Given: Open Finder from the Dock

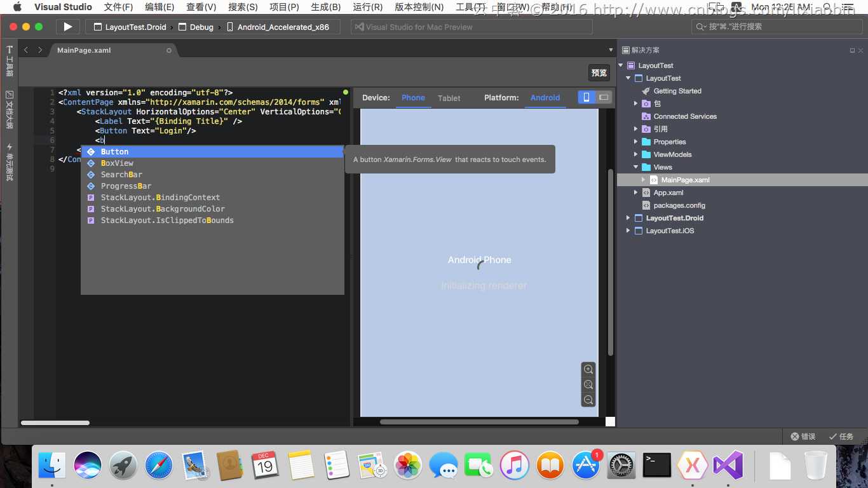Looking at the screenshot, I should (52, 466).
